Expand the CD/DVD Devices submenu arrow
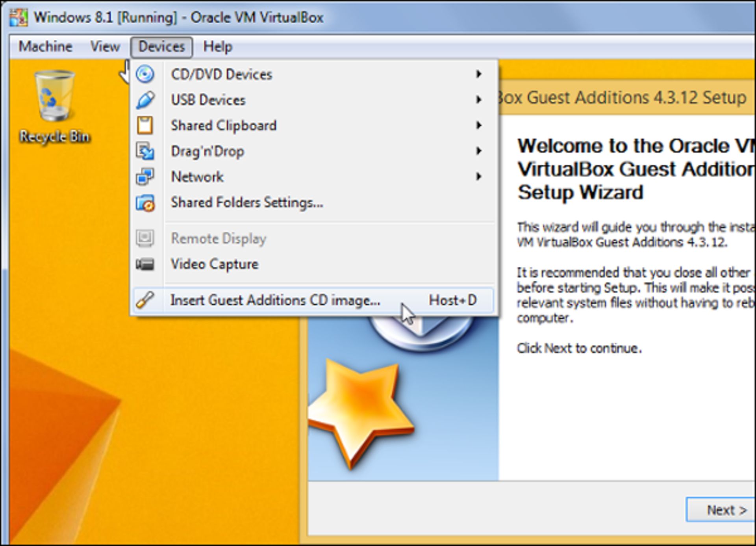 point(479,74)
